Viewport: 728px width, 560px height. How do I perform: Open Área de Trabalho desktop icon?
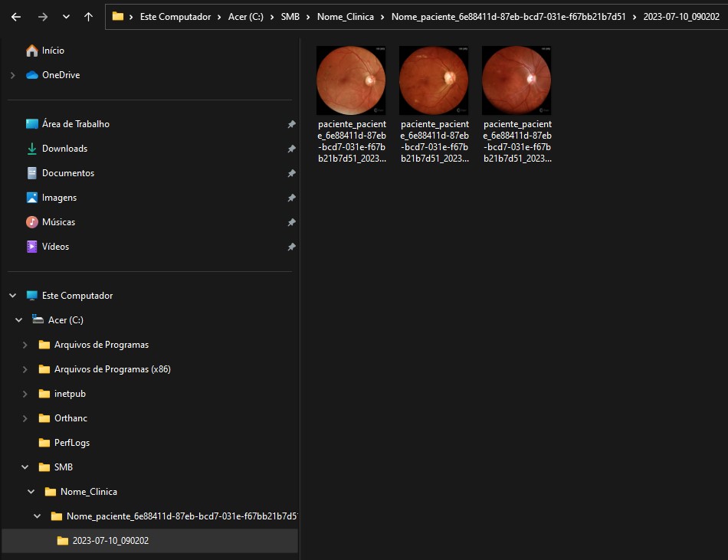(31, 124)
